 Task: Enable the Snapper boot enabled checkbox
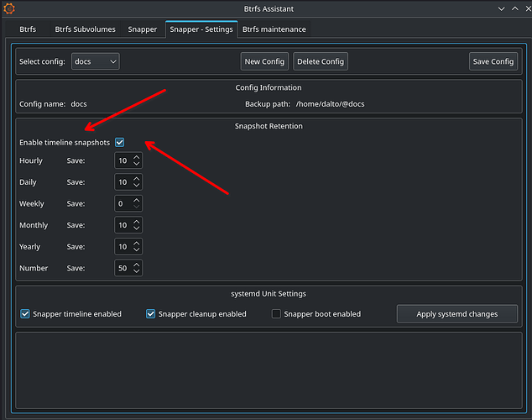point(276,314)
